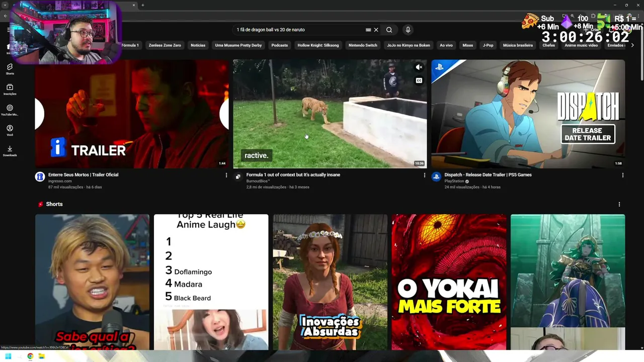Open Dispatch Release Date Trailer title

click(488, 175)
